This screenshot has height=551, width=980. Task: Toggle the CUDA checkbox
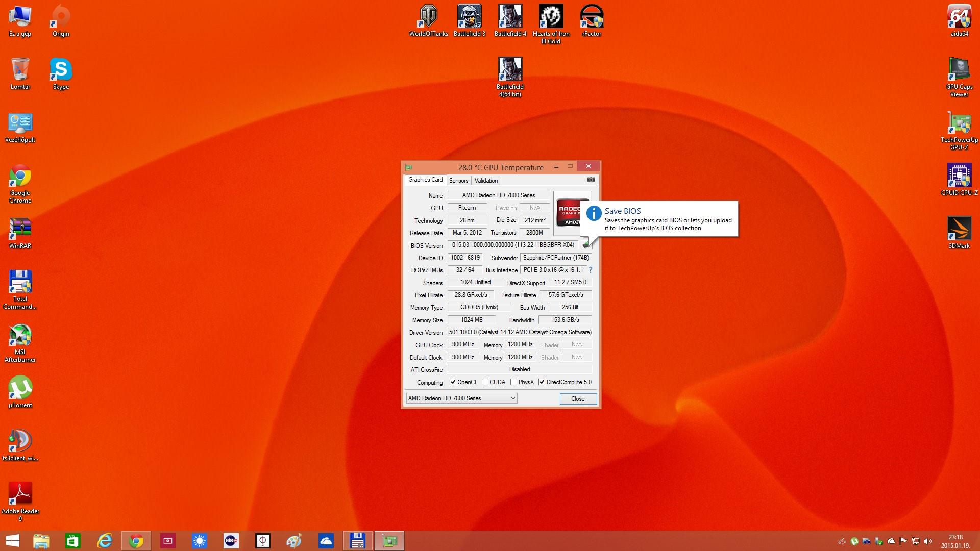click(485, 382)
